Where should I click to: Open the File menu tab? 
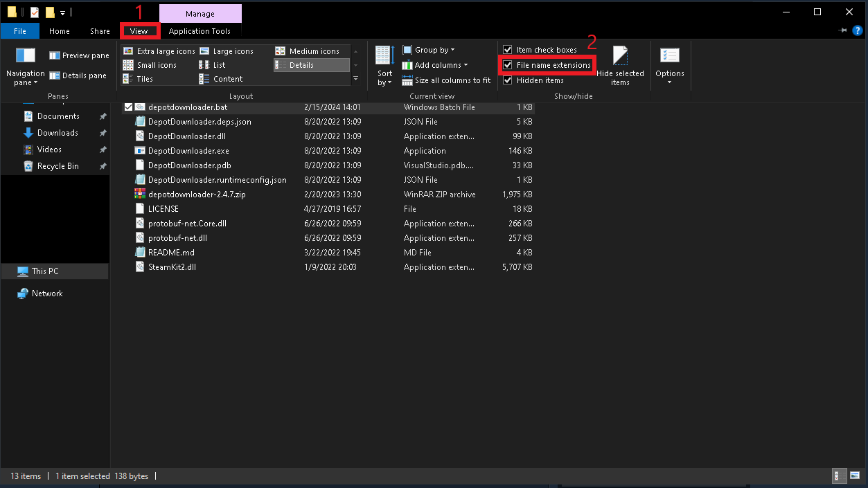pos(20,31)
